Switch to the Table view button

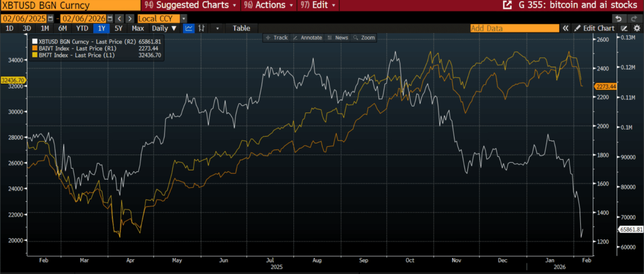click(x=241, y=28)
